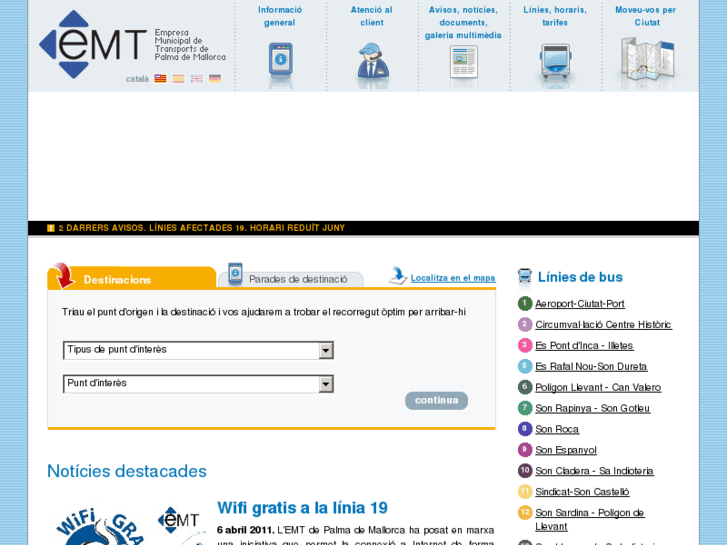Open Son Cladera - Sa Indioteria link
Image resolution: width=727 pixels, height=545 pixels.
coord(594,471)
